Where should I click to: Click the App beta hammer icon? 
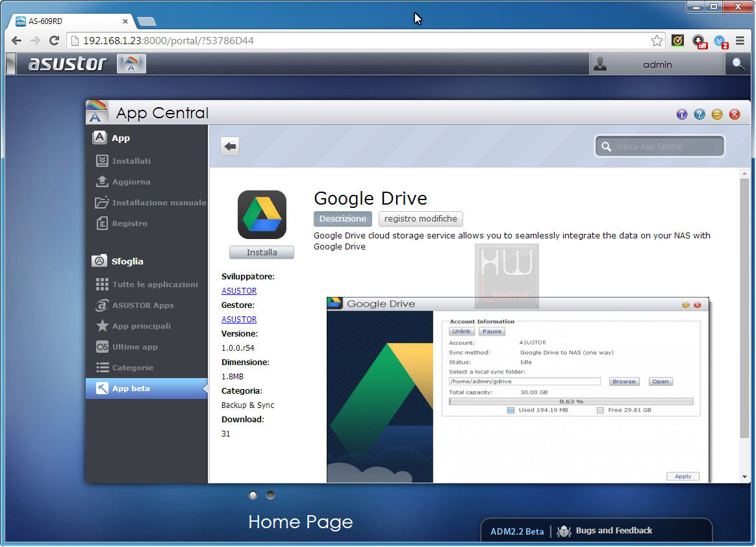[x=102, y=388]
